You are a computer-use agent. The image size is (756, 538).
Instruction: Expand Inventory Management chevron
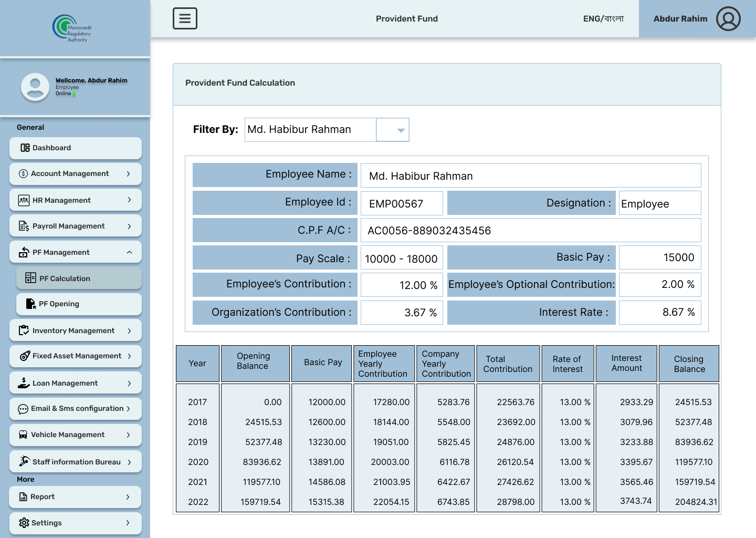click(x=129, y=330)
